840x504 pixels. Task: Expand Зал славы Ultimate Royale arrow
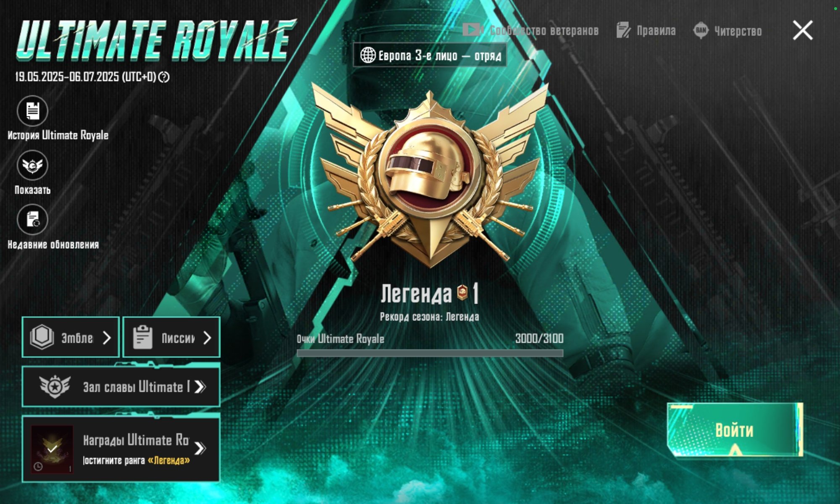point(200,386)
